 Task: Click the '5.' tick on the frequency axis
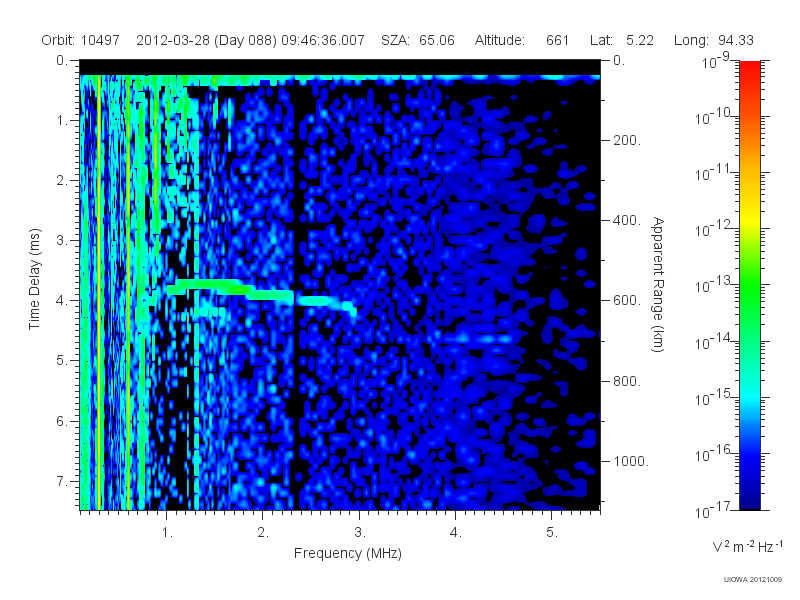(552, 533)
